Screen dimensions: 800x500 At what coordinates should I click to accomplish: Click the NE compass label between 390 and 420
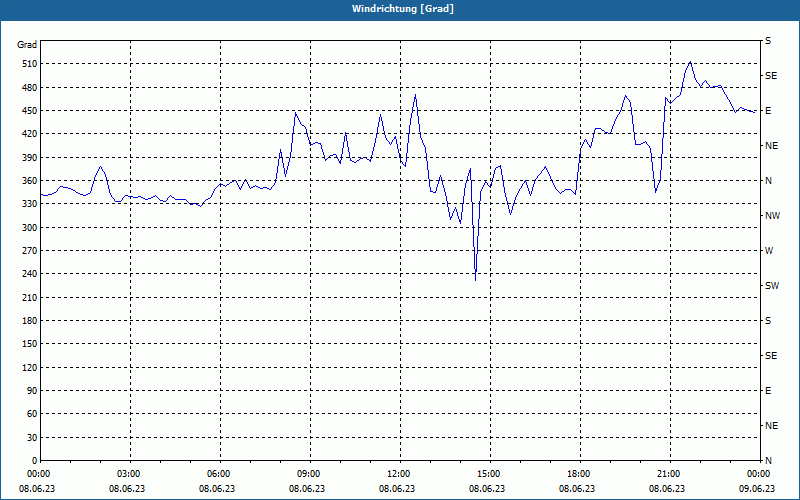tap(772, 146)
